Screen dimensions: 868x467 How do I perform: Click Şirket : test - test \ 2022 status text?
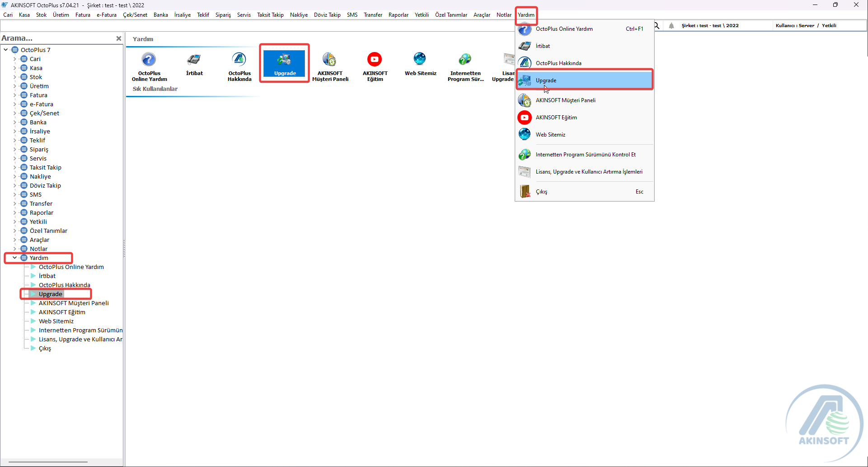point(710,26)
